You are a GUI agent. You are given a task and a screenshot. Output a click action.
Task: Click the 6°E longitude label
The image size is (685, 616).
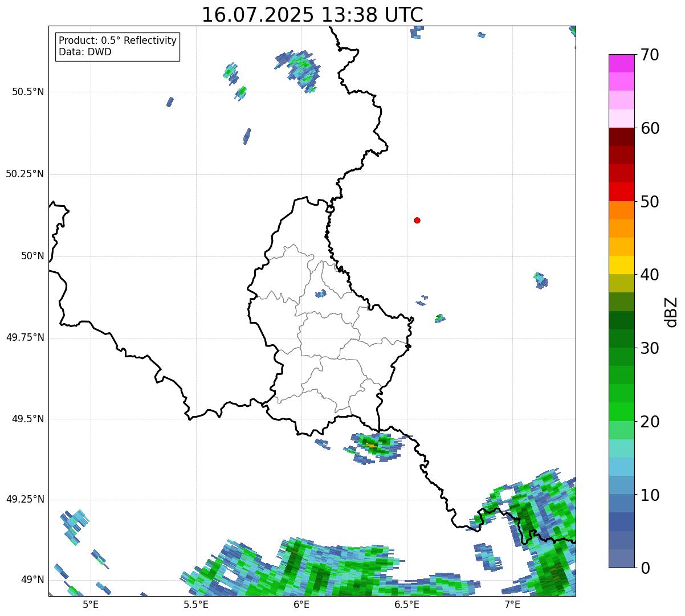(x=301, y=605)
